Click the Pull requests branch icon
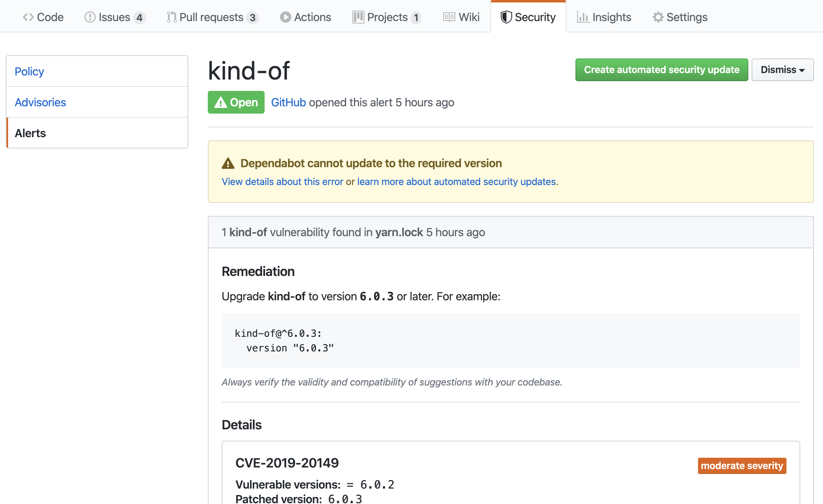Image resolution: width=823 pixels, height=504 pixels. point(172,17)
